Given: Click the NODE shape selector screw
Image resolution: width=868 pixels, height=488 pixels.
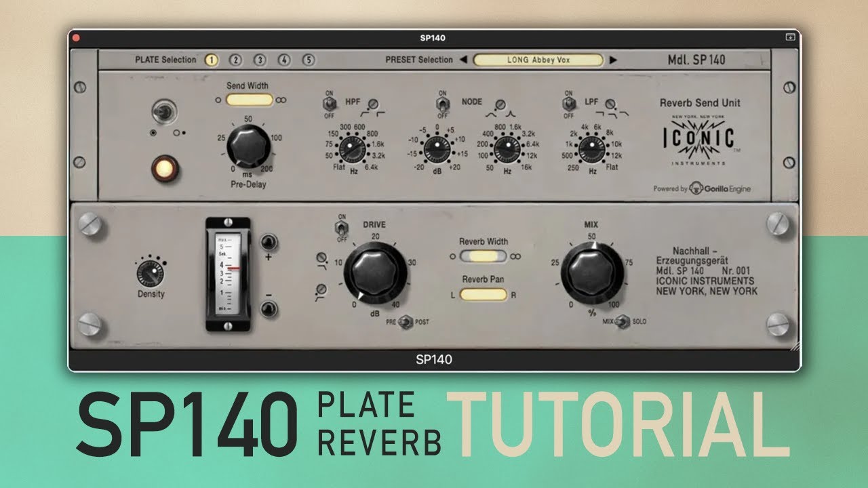Looking at the screenshot, I should pos(500,104).
